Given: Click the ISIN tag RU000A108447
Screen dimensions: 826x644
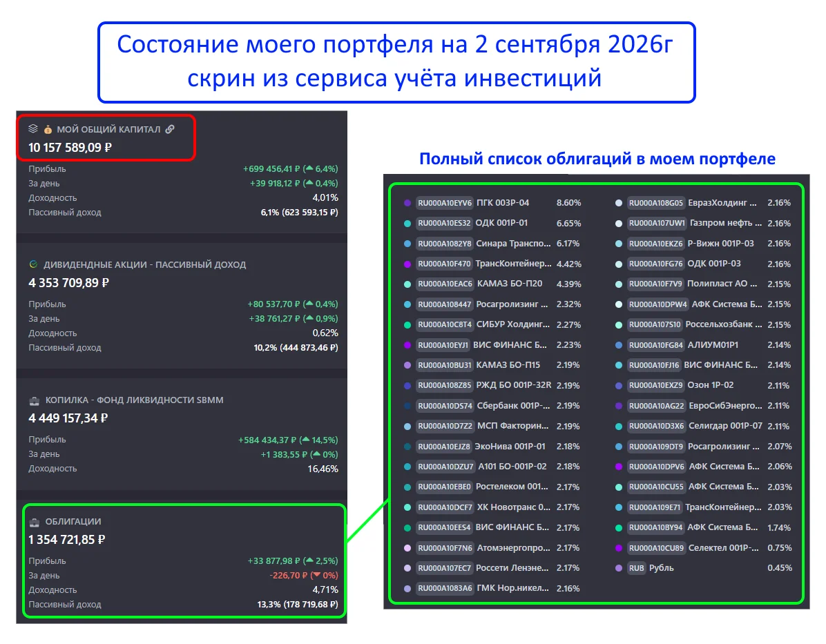Looking at the screenshot, I should (445, 304).
